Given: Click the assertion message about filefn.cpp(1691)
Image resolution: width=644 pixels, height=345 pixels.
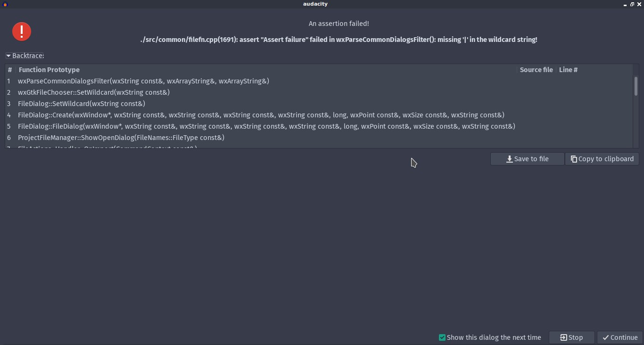Looking at the screenshot, I should coord(339,40).
